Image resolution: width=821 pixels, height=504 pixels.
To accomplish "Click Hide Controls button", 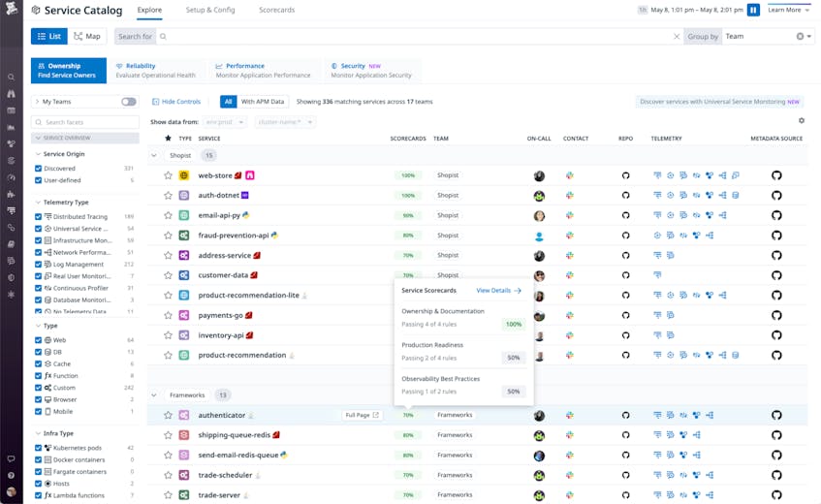I will click(176, 102).
